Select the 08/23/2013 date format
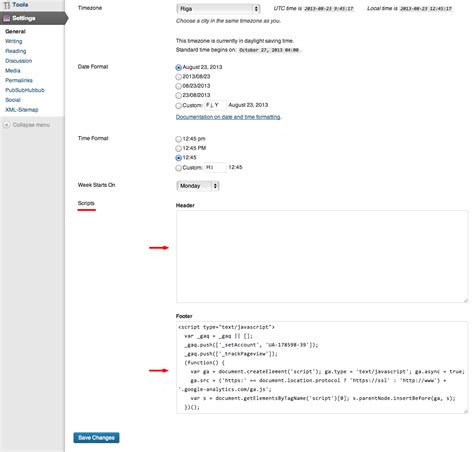This screenshot has height=452, width=474. [178, 86]
